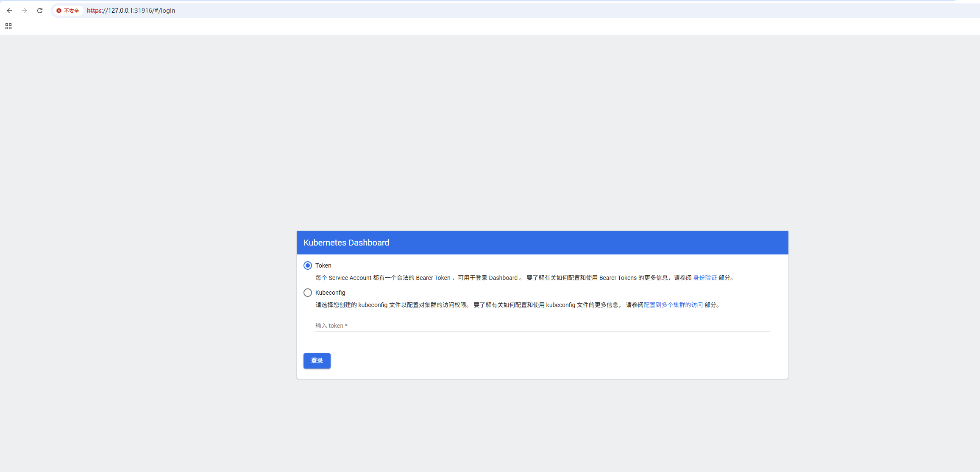This screenshot has height=472, width=980.
Task: Click the struck-through https text in URL
Action: [x=94, y=11]
